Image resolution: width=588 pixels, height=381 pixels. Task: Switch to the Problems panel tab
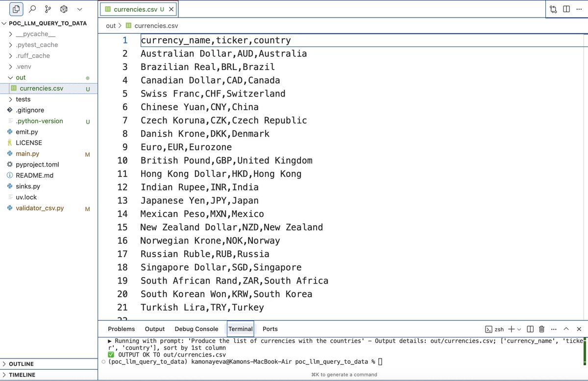point(122,329)
